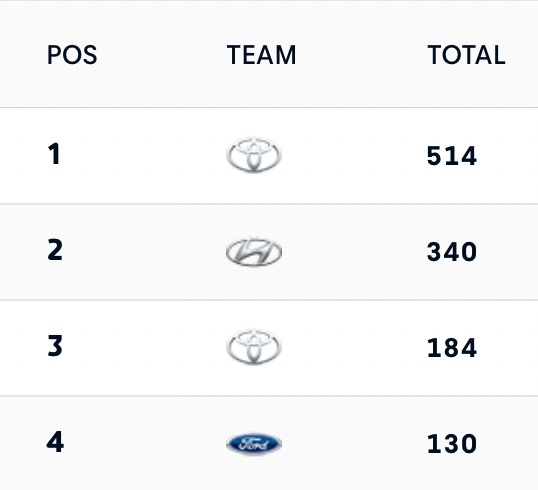
Task: Open the first-place team row with 514 points
Action: pos(269,156)
